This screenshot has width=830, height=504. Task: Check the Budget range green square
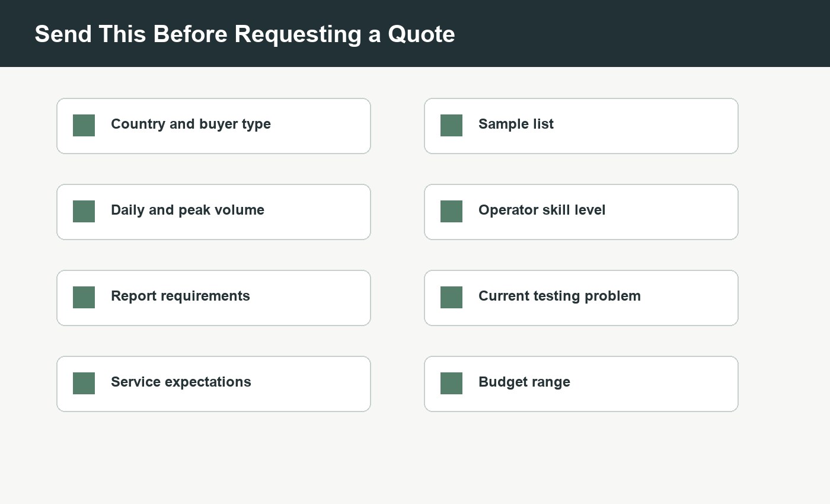451,384
